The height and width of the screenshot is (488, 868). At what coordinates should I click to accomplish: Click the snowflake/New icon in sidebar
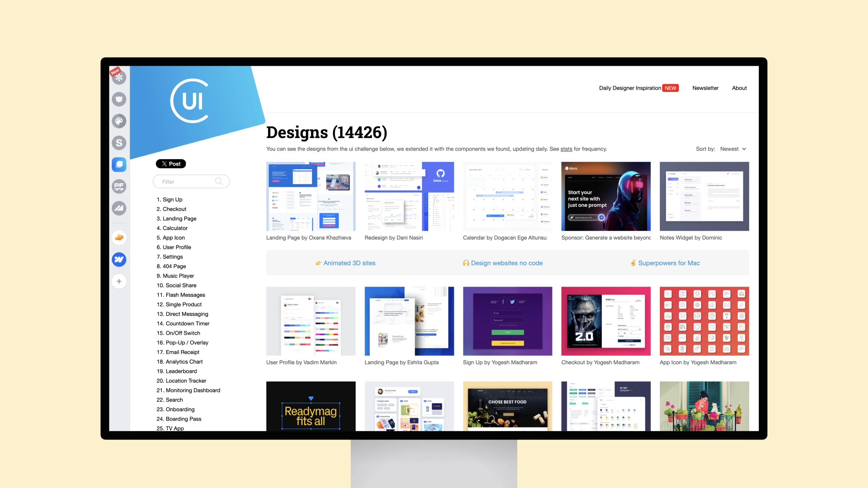(119, 78)
